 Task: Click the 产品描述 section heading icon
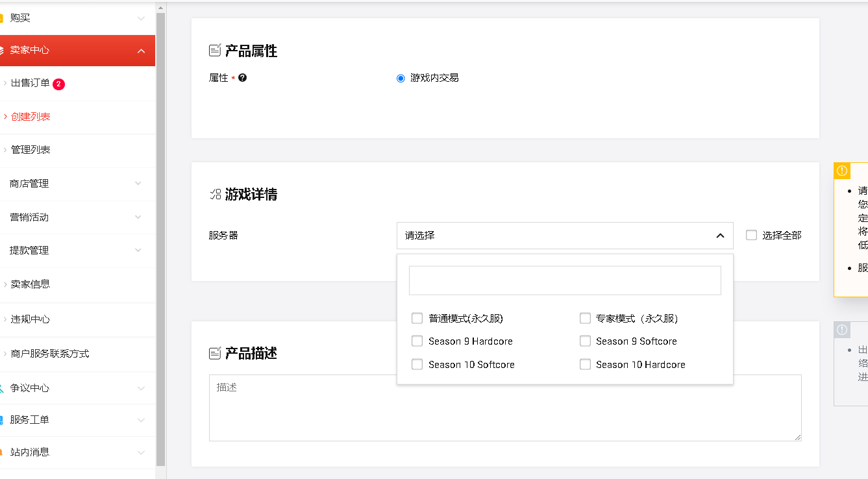215,354
